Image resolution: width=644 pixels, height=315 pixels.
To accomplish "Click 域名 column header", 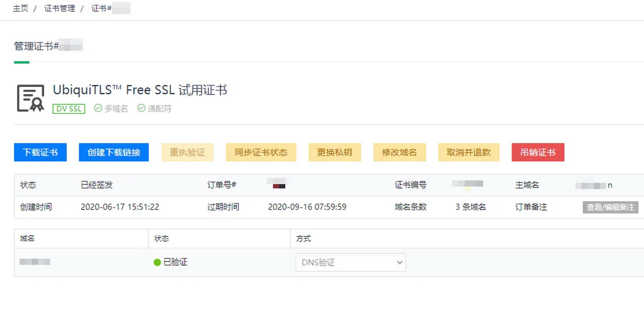I will pyautogui.click(x=27, y=239).
